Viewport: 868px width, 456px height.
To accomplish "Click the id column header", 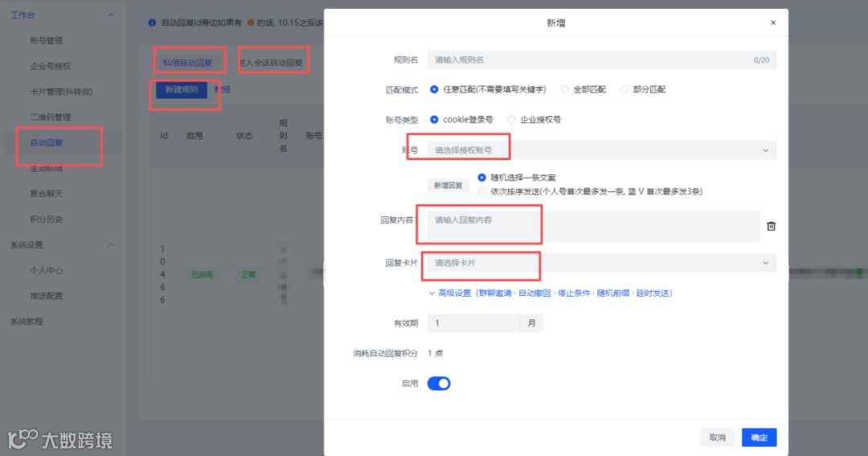I will [x=164, y=136].
